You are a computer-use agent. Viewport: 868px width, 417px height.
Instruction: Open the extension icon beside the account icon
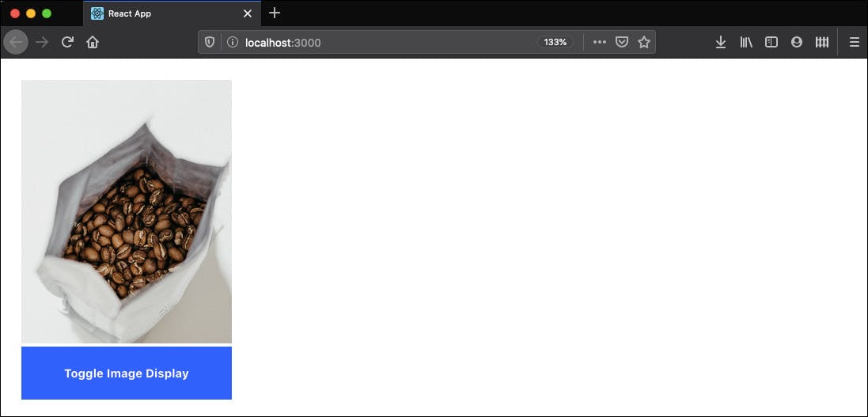click(x=822, y=42)
